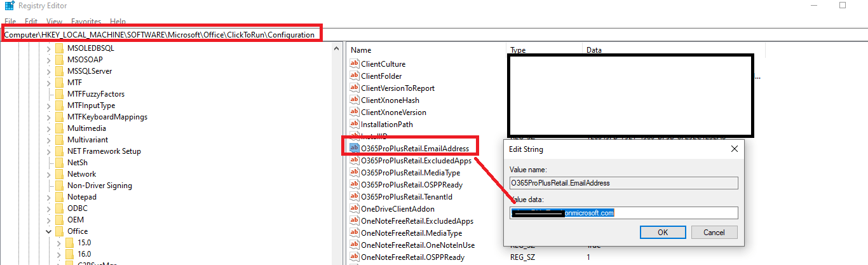Image resolution: width=868 pixels, height=265 pixels.
Task: Expand the OEM key
Action: pyautogui.click(x=48, y=220)
